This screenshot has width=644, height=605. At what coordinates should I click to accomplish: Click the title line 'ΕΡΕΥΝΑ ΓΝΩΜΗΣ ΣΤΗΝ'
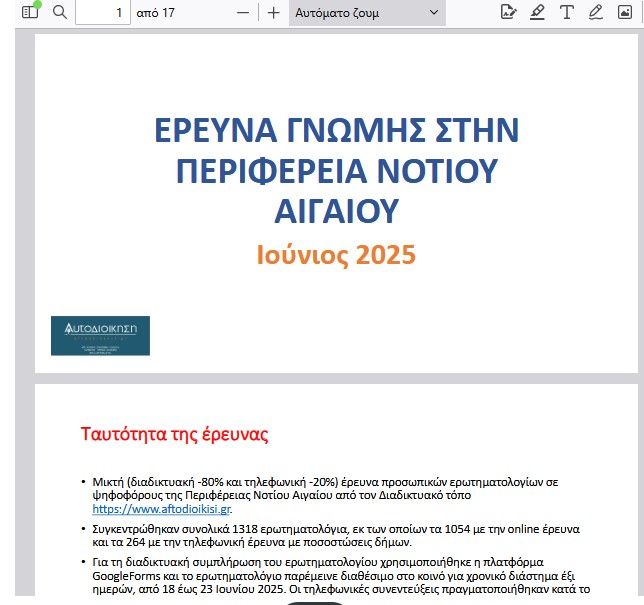tap(337, 130)
